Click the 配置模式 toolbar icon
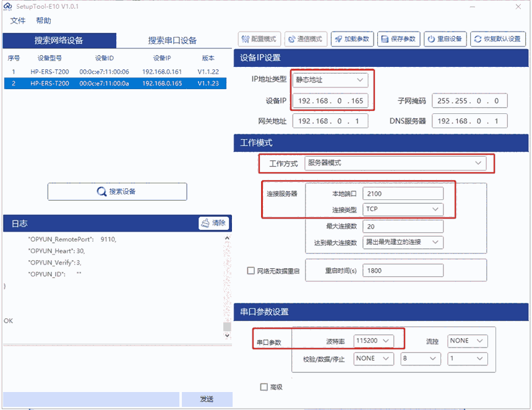This screenshot has width=532, height=410. coord(246,39)
